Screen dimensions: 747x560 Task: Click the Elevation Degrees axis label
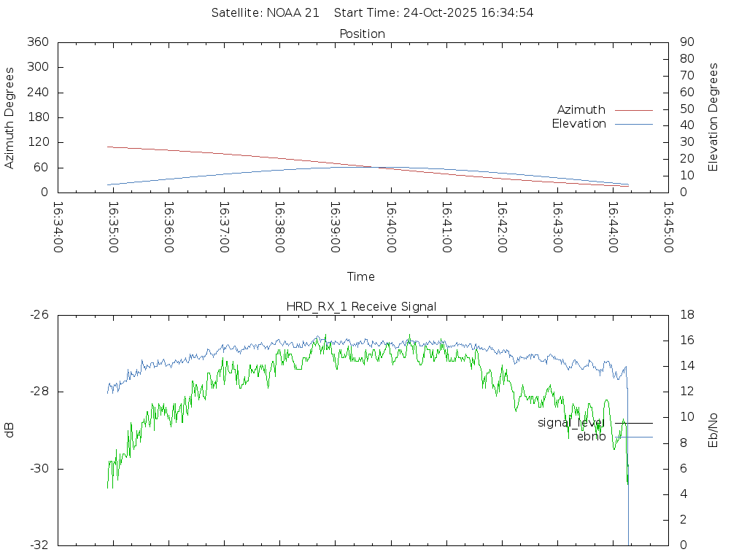713,117
